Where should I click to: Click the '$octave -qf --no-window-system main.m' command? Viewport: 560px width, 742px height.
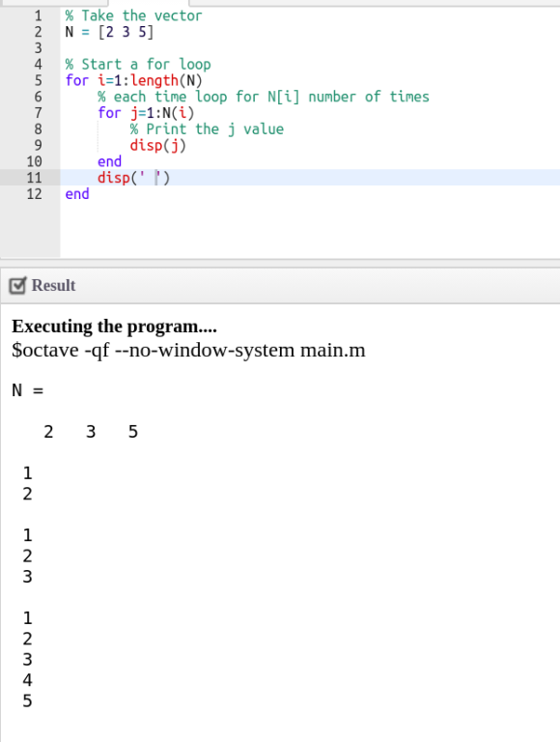click(188, 350)
